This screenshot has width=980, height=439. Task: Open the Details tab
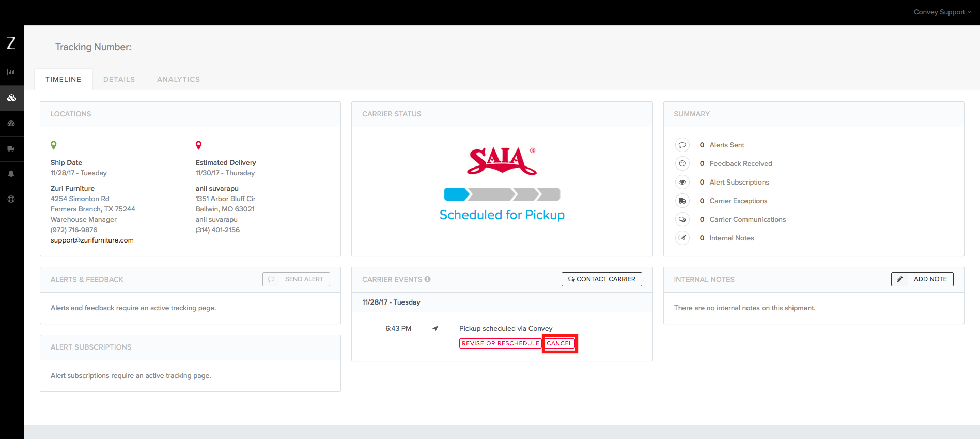[x=119, y=79]
